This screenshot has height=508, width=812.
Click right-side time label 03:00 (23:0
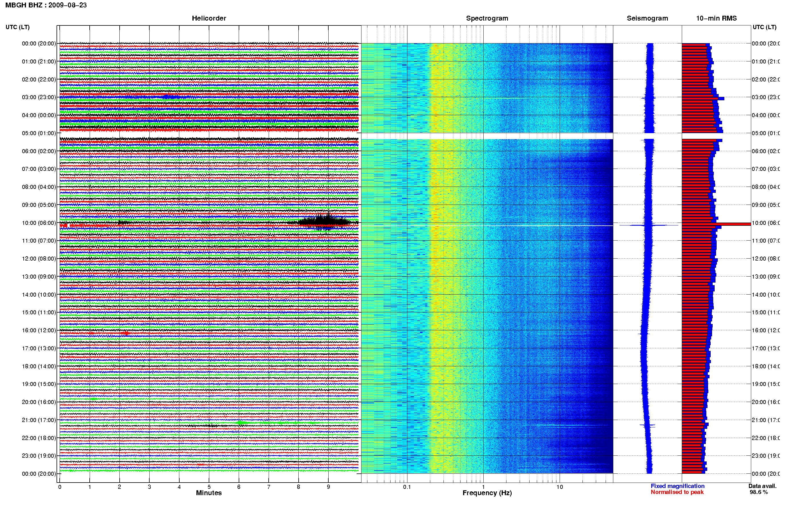(x=766, y=97)
